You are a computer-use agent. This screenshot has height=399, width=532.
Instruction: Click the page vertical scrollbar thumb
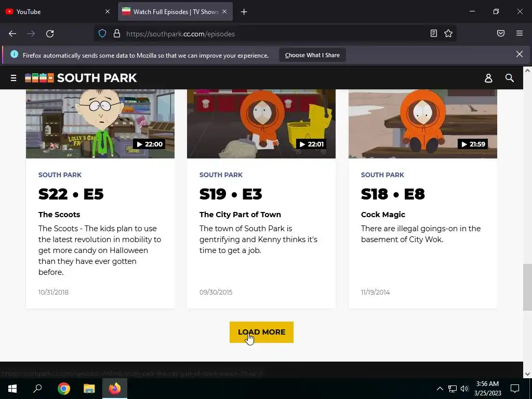point(527,287)
